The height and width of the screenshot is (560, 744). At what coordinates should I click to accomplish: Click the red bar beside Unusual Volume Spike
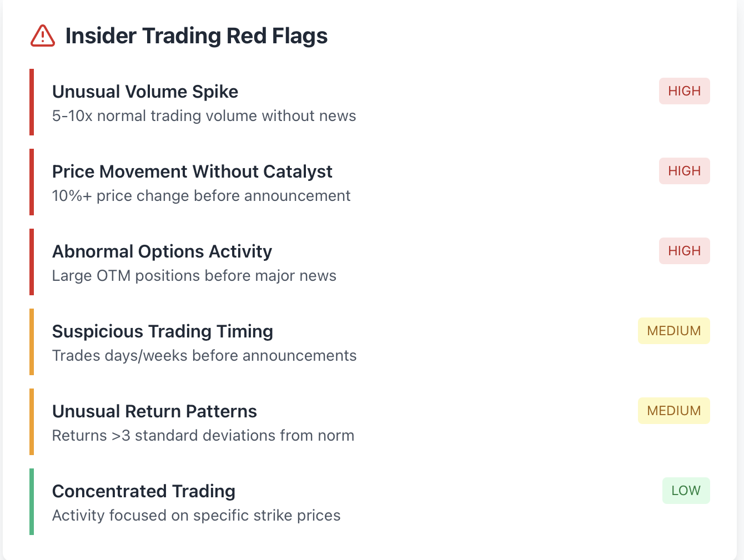pyautogui.click(x=32, y=102)
